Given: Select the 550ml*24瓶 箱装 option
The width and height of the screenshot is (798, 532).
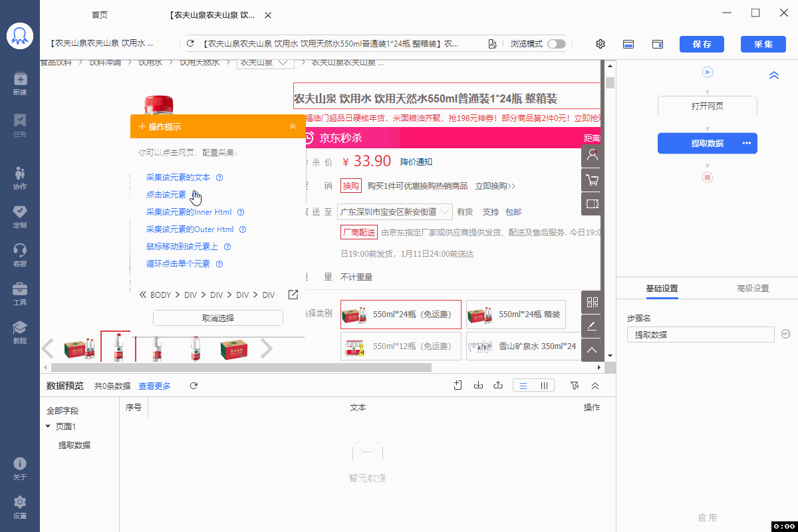Looking at the screenshot, I should tap(516, 315).
